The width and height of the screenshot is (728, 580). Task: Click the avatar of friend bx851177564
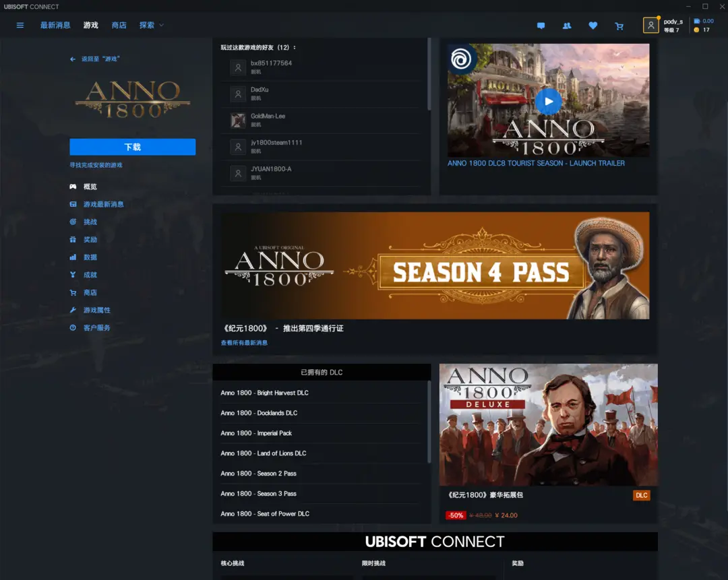tap(238, 67)
